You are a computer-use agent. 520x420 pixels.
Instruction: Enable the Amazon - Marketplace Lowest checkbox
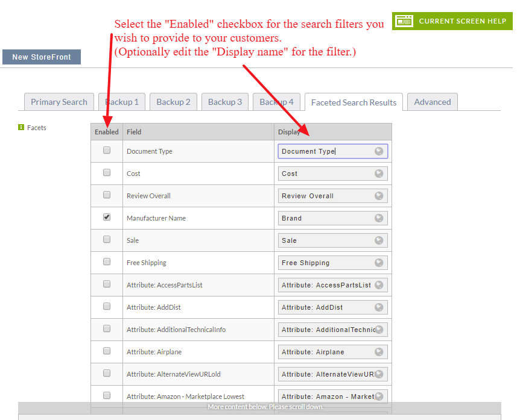[x=107, y=395]
